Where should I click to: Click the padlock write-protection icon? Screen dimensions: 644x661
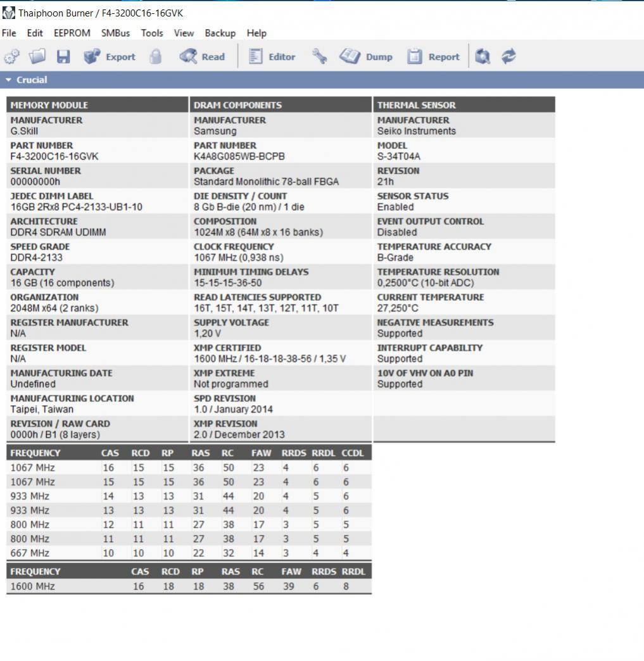coord(156,56)
